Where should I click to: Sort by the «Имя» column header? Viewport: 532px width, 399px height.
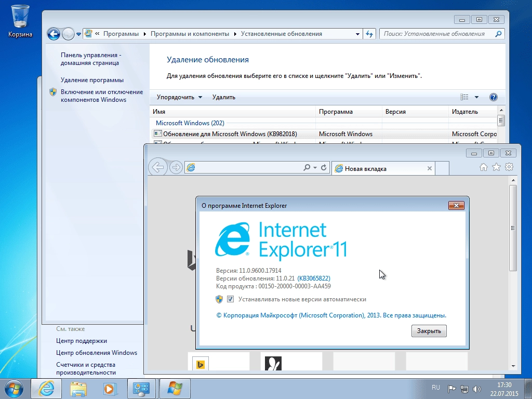pos(233,112)
